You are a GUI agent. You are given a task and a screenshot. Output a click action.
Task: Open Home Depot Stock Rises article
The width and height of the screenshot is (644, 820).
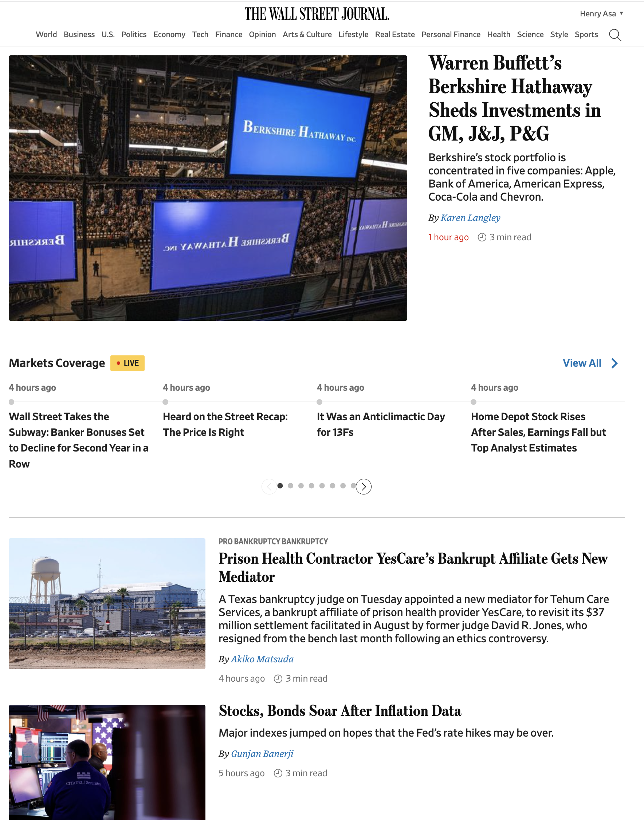pos(538,432)
